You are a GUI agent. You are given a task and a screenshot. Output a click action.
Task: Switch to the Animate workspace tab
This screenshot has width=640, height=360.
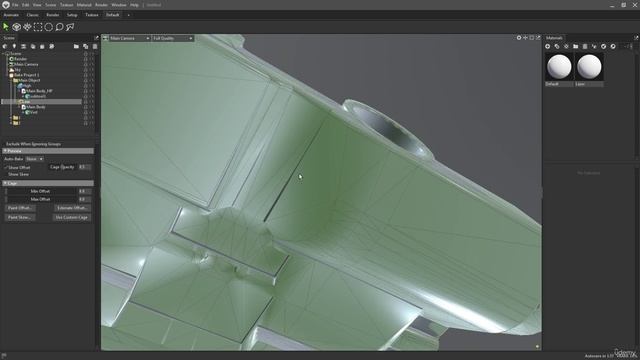(11, 15)
